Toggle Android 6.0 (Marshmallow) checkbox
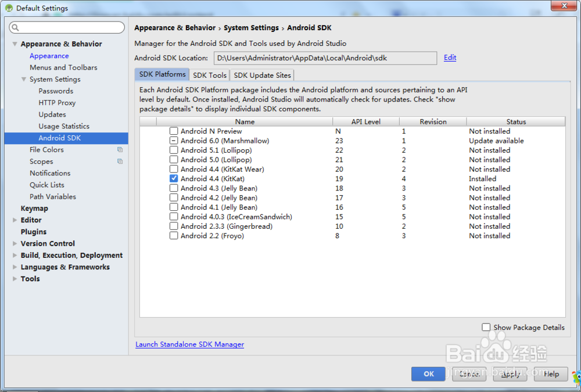 [x=173, y=141]
